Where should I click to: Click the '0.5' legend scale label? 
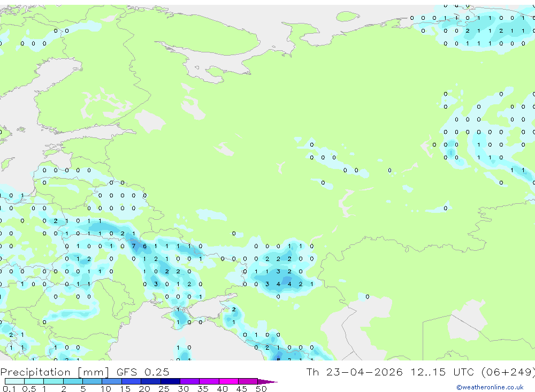tap(29, 389)
